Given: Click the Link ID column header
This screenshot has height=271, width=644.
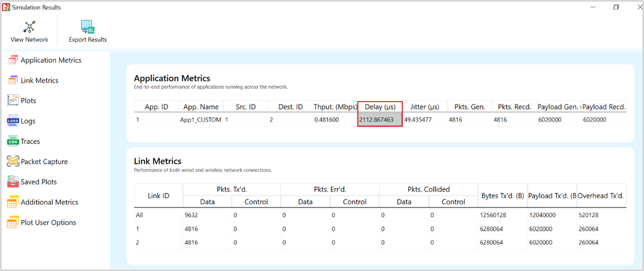Looking at the screenshot, I should pos(158,196).
